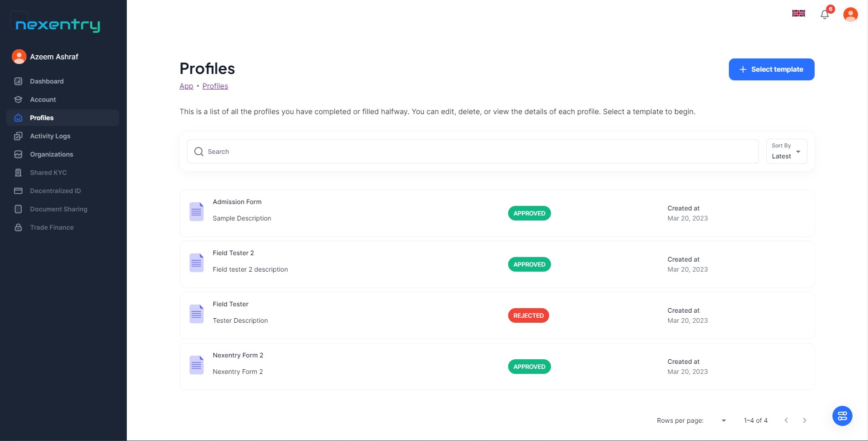Open Shared KYC in the sidebar

coord(48,173)
